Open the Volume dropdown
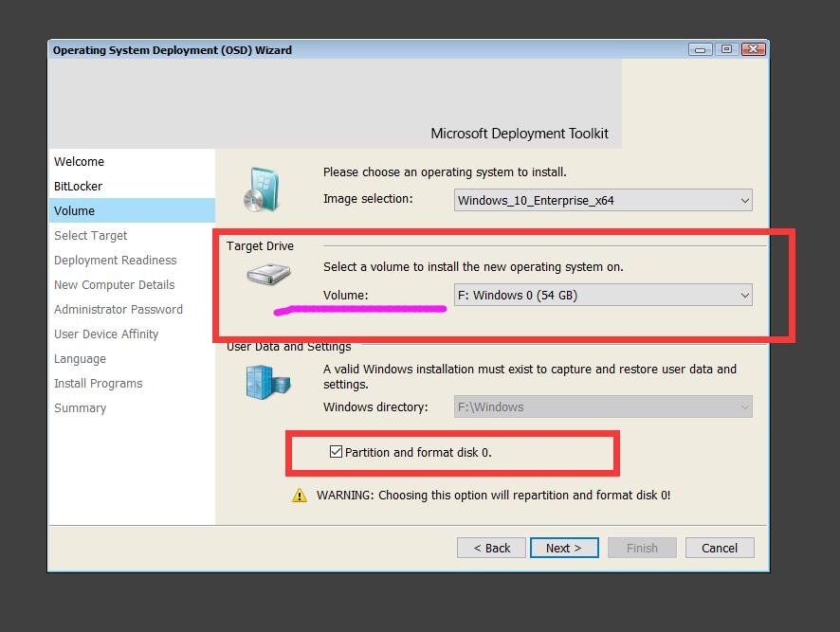This screenshot has width=840, height=632. (603, 295)
